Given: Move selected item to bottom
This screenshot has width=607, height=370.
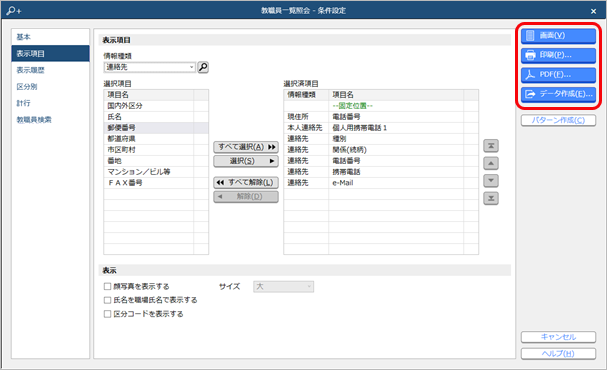Looking at the screenshot, I should pyautogui.click(x=490, y=198).
